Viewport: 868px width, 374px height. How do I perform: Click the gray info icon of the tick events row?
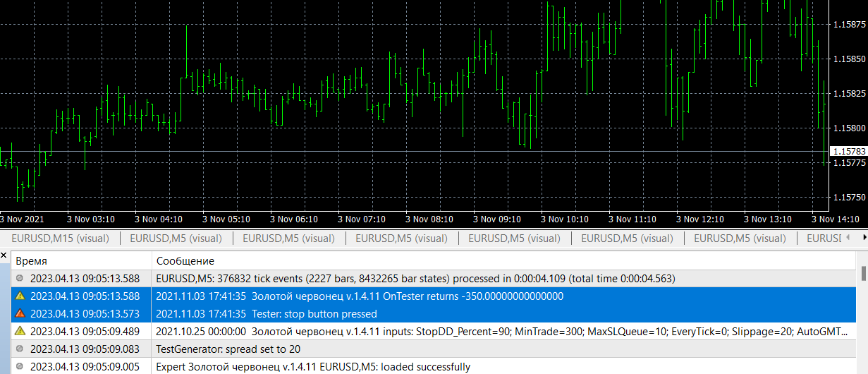pos(19,279)
